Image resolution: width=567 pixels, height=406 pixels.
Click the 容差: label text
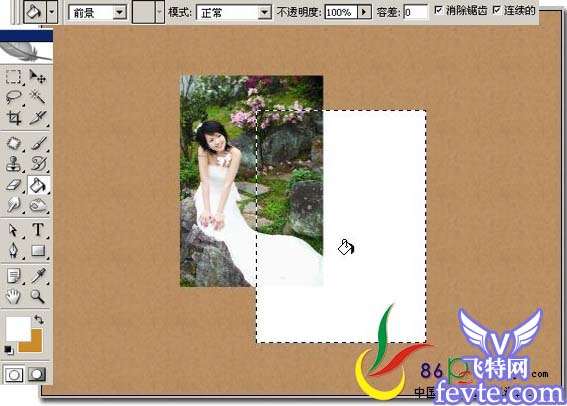coord(388,13)
